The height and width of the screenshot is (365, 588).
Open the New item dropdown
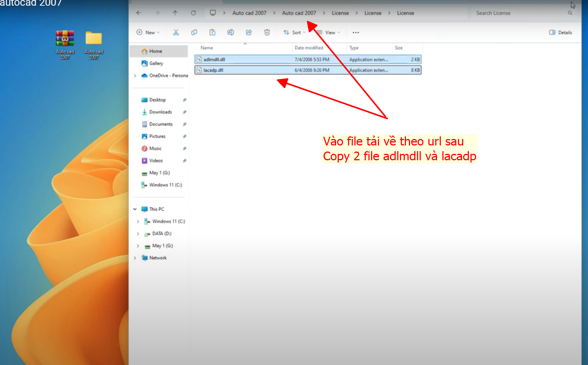point(148,32)
